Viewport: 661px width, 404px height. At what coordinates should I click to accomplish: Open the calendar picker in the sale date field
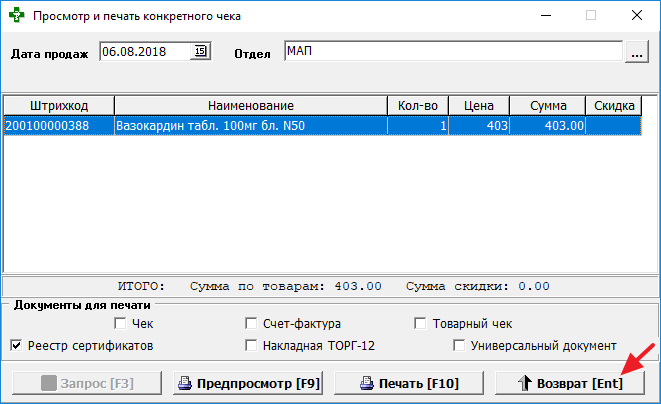point(200,51)
